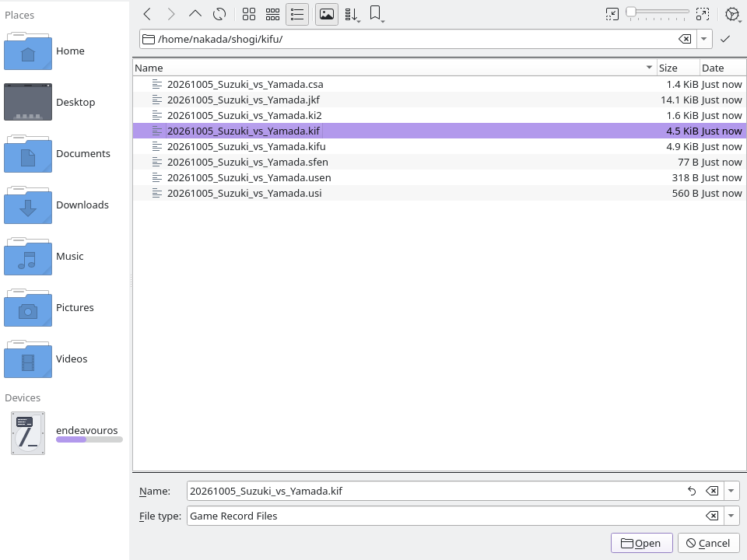The height and width of the screenshot is (560, 747).
Task: Toggle the file preview panel button
Action: (327, 14)
